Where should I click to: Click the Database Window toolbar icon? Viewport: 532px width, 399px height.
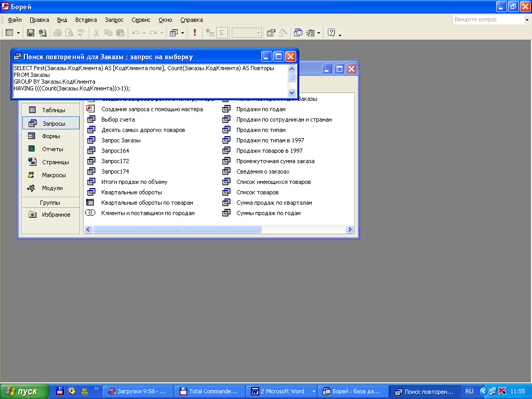[298, 33]
